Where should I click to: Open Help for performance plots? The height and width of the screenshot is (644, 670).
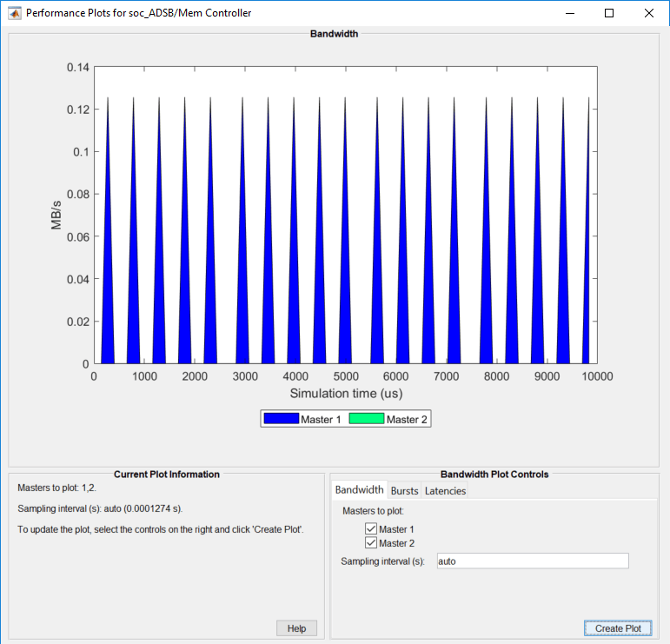[x=296, y=628]
